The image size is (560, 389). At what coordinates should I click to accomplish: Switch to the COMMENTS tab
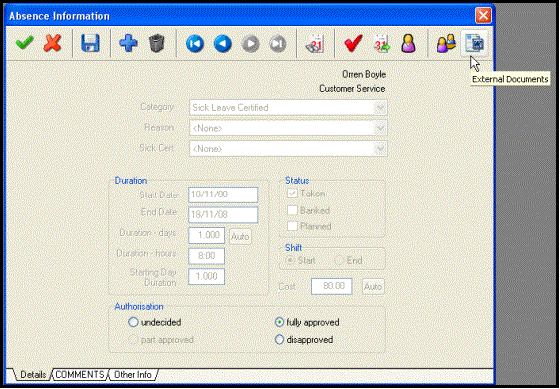point(80,374)
